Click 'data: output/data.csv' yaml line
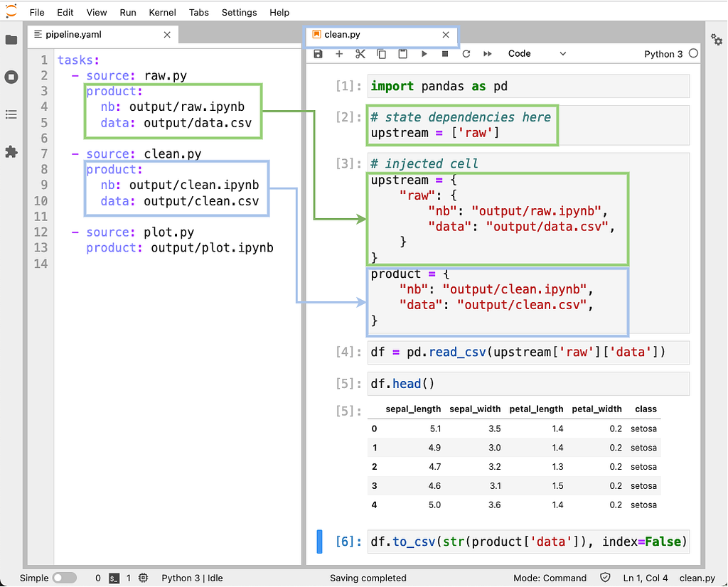 tap(176, 123)
